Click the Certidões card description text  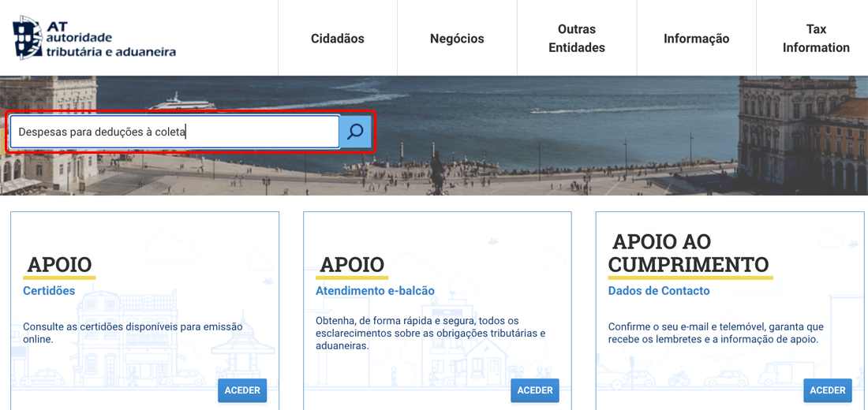coord(133,333)
